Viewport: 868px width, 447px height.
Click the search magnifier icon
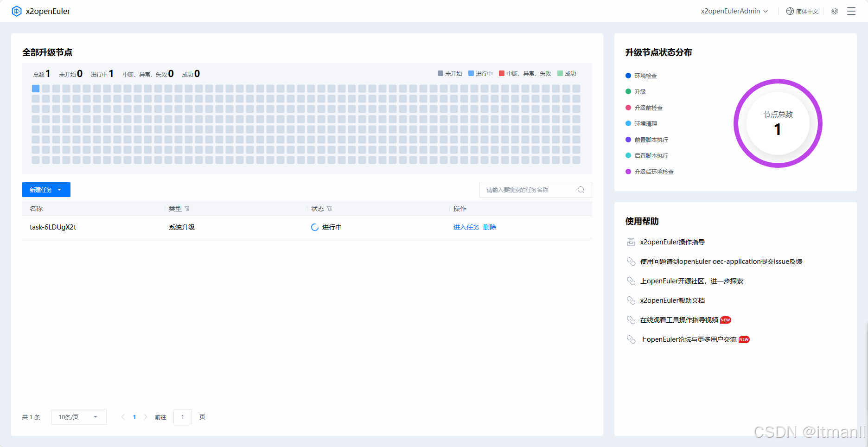pyautogui.click(x=581, y=190)
